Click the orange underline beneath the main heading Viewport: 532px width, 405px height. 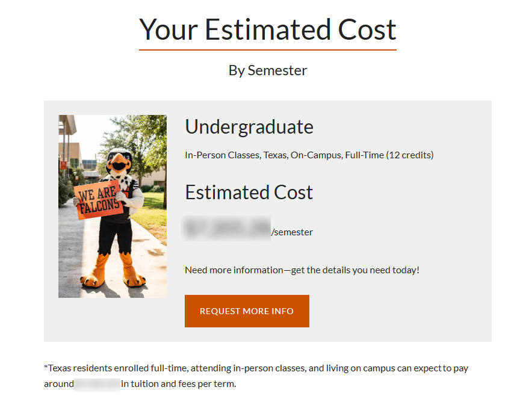coord(267,50)
